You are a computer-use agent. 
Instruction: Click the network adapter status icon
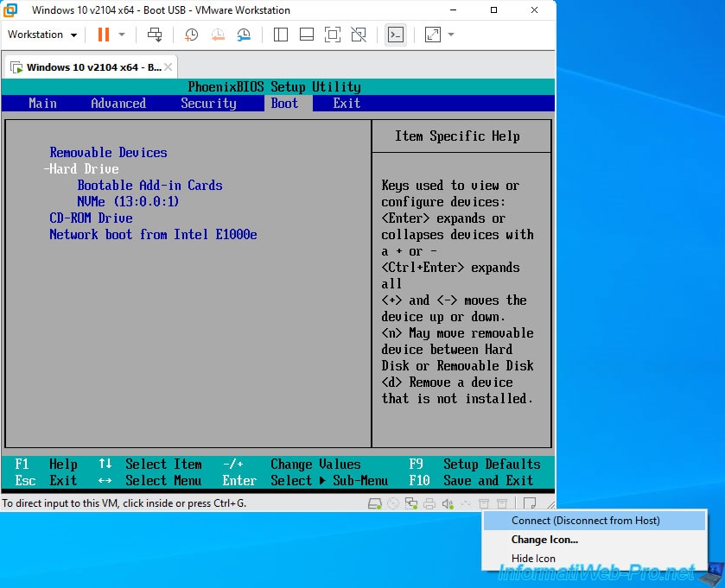[x=411, y=504]
